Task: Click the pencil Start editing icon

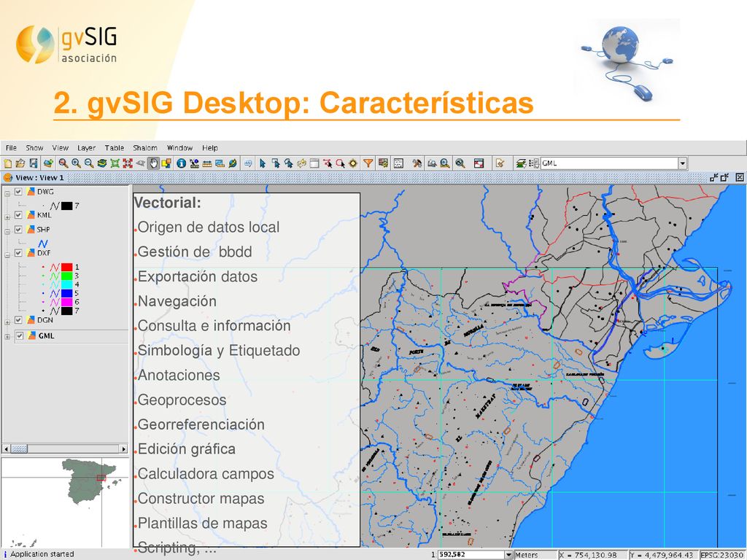Action: click(500, 163)
